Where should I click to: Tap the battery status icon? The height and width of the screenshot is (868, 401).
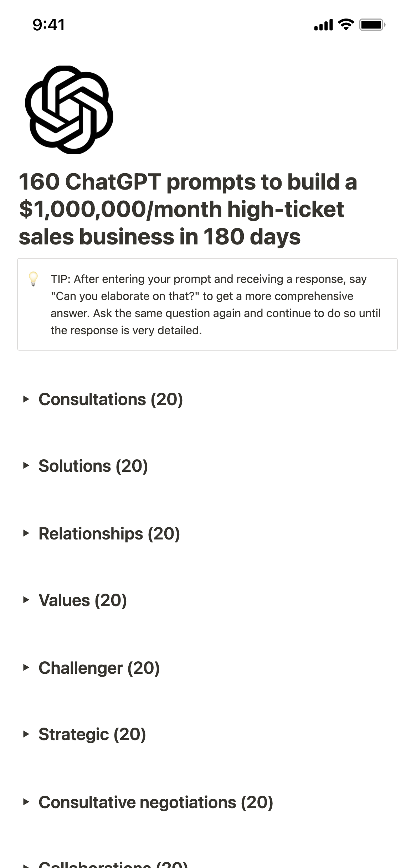tap(372, 25)
